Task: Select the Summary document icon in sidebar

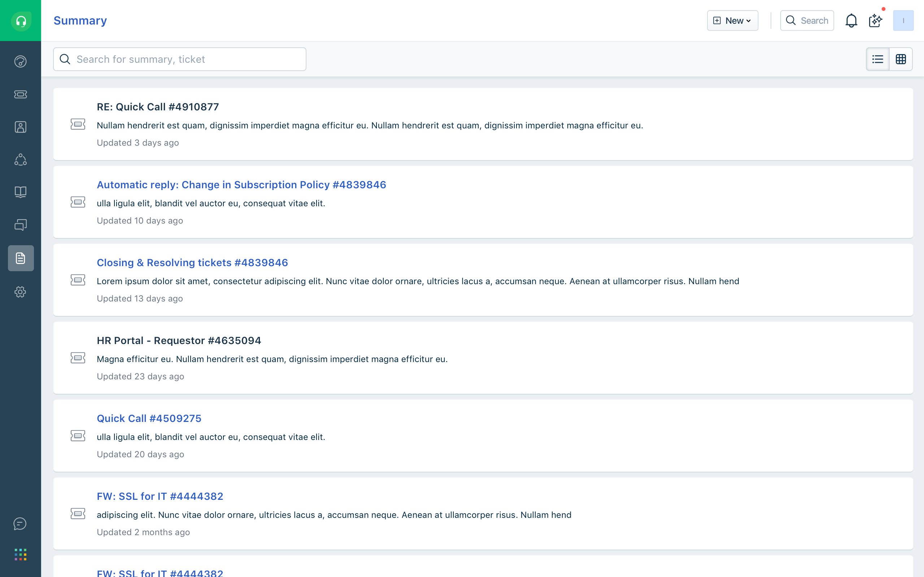Action: (x=21, y=258)
